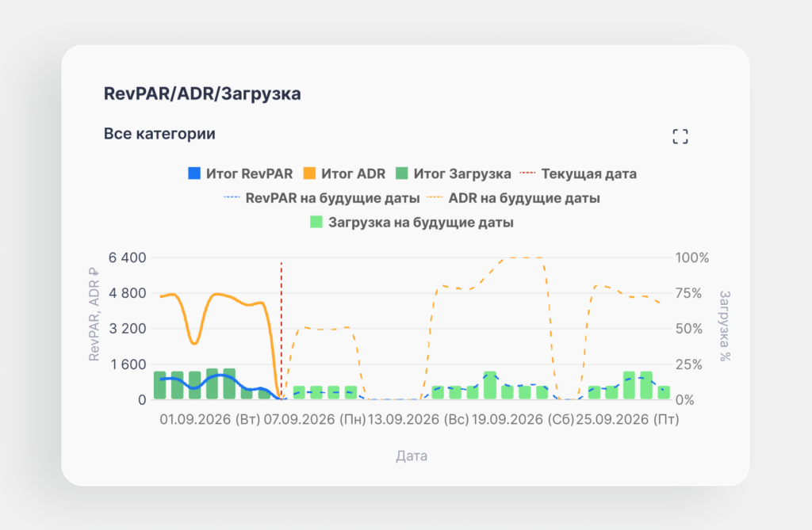The width and height of the screenshot is (812, 530).
Task: Click the 50% right axis value
Action: coord(689,329)
